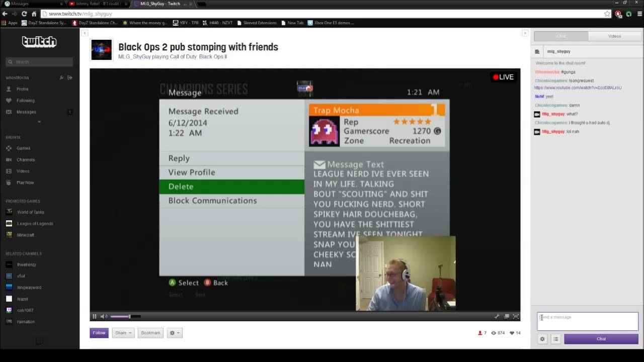This screenshot has width=644, height=362.
Task: Click the MLG_ShyGuy channel avatar
Action: click(x=101, y=50)
